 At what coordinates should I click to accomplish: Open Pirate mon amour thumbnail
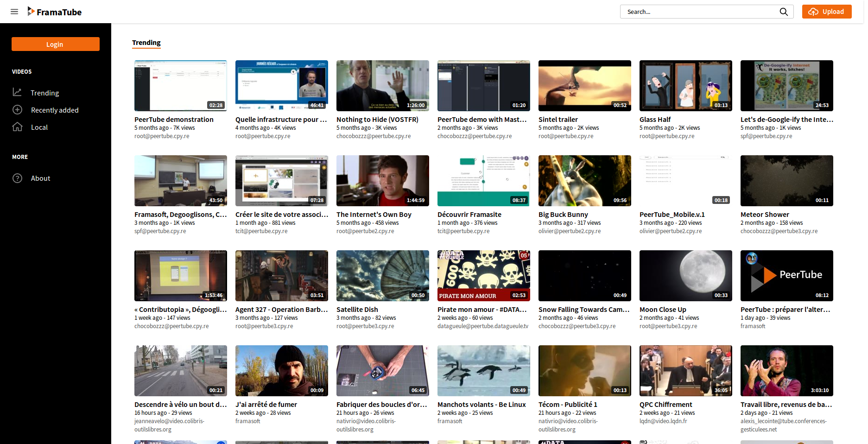coord(484,276)
